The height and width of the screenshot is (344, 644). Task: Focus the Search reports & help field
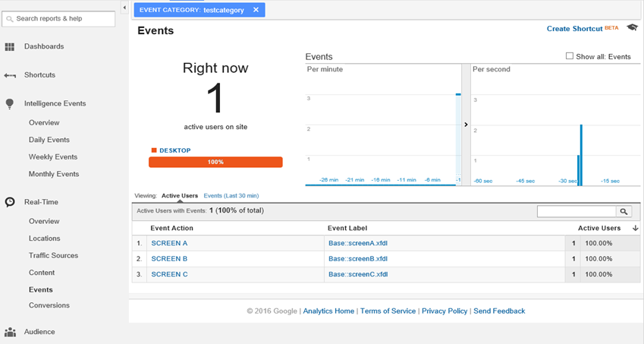(x=58, y=19)
